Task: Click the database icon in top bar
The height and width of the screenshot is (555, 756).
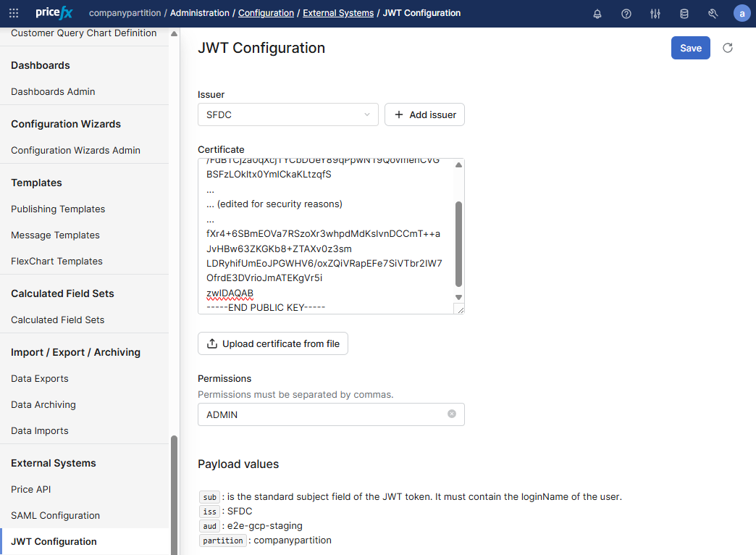Action: [684, 14]
